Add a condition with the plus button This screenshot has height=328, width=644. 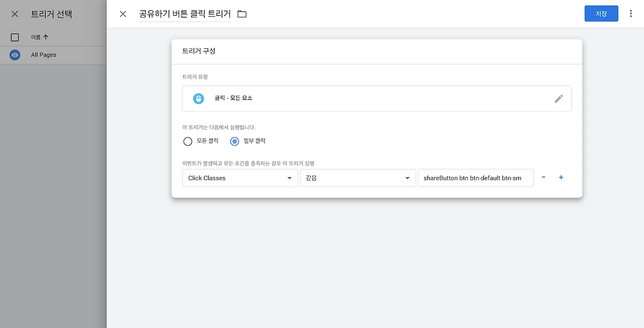click(561, 178)
